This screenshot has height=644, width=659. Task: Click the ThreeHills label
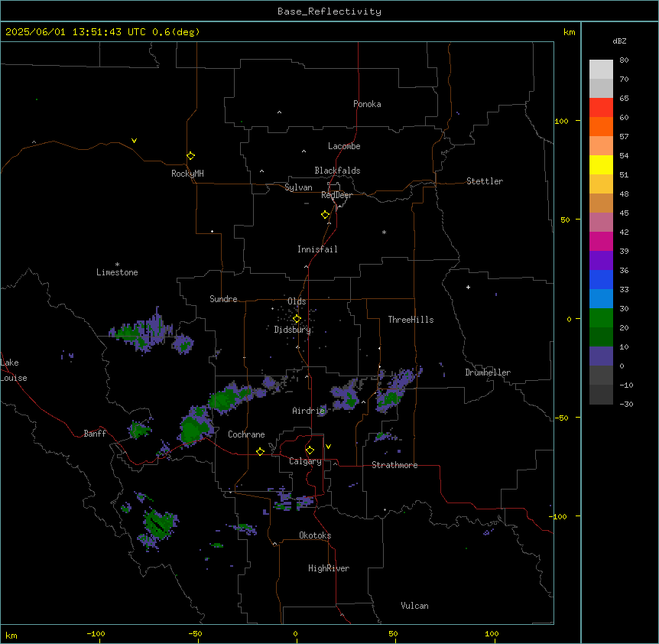pos(411,320)
